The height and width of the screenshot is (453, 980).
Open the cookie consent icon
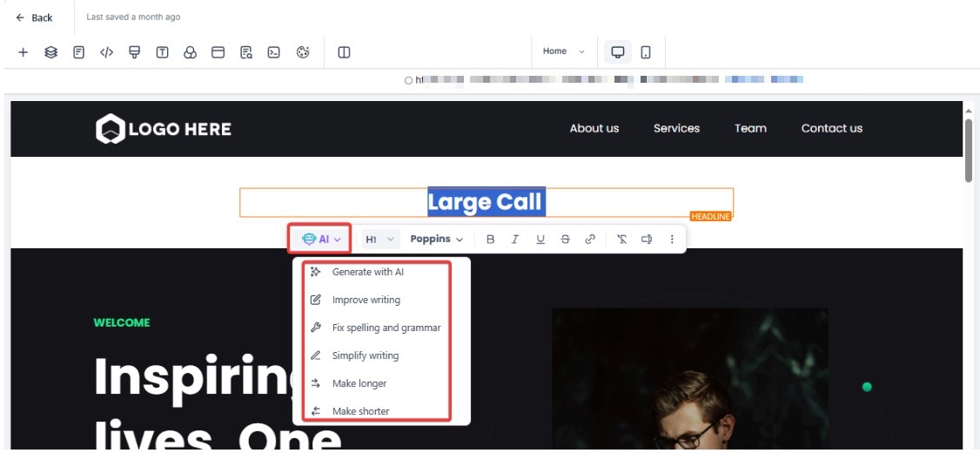tap(303, 52)
